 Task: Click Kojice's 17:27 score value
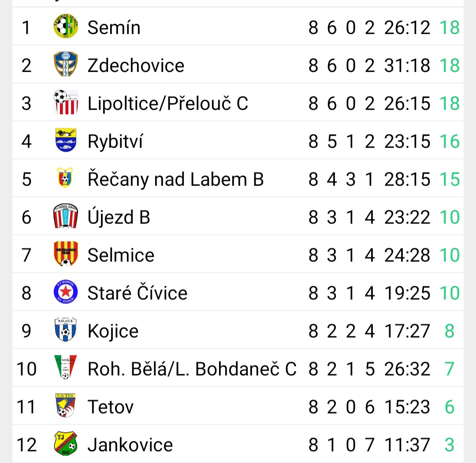pos(407,331)
